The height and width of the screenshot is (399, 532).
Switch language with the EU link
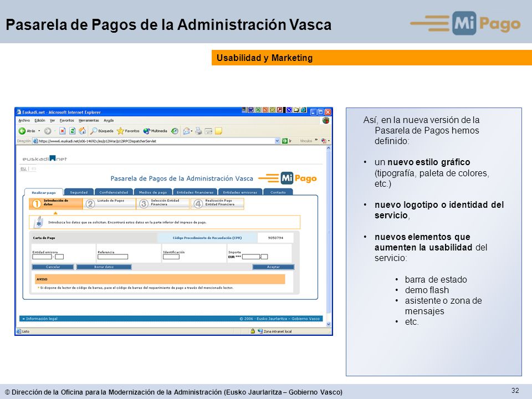click(23, 168)
